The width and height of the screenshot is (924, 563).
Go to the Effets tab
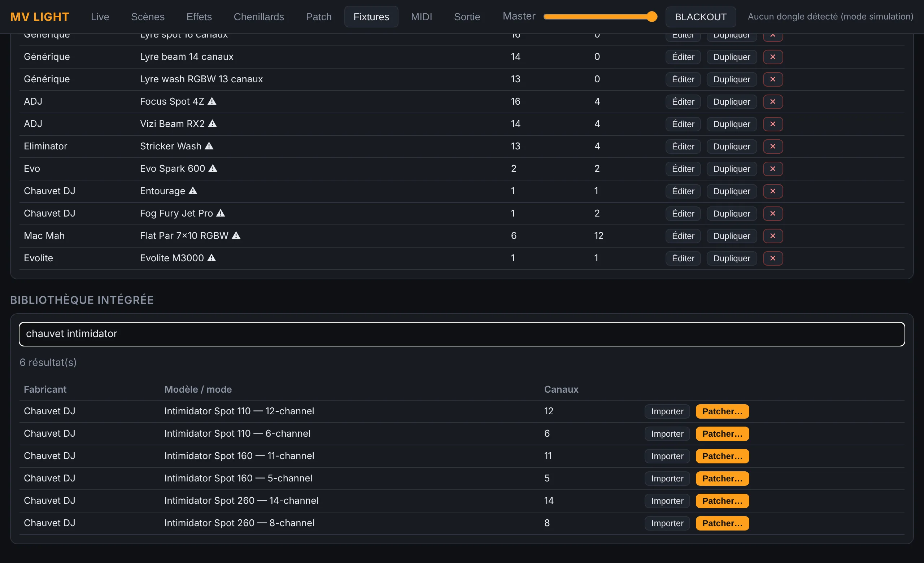tap(199, 17)
